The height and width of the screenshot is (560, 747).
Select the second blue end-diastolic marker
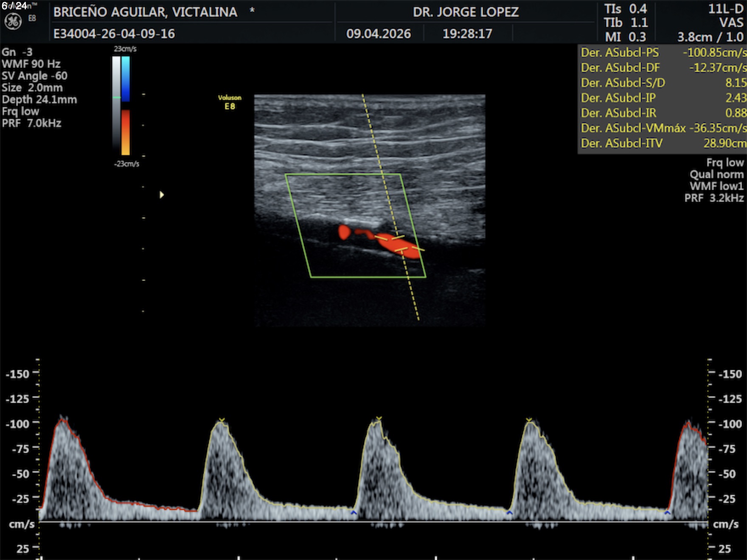pos(509,513)
